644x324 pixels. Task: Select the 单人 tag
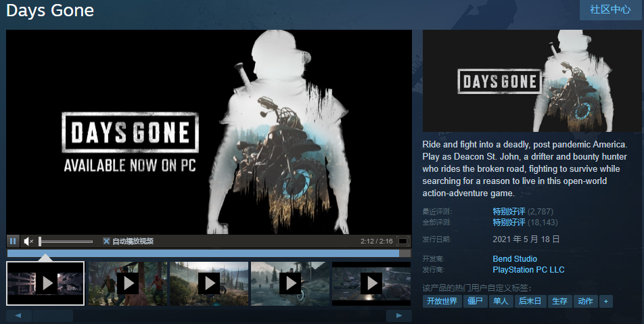pyautogui.click(x=501, y=301)
